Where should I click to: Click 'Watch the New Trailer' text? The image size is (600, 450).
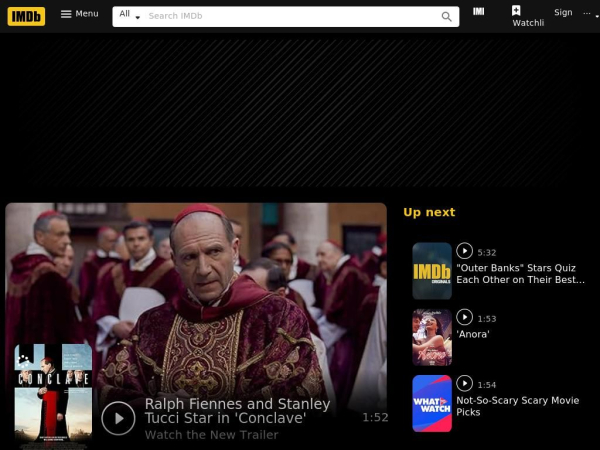[x=211, y=435]
